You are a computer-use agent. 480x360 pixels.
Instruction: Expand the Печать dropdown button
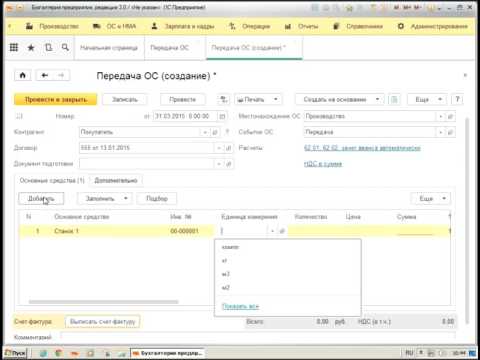click(x=258, y=99)
